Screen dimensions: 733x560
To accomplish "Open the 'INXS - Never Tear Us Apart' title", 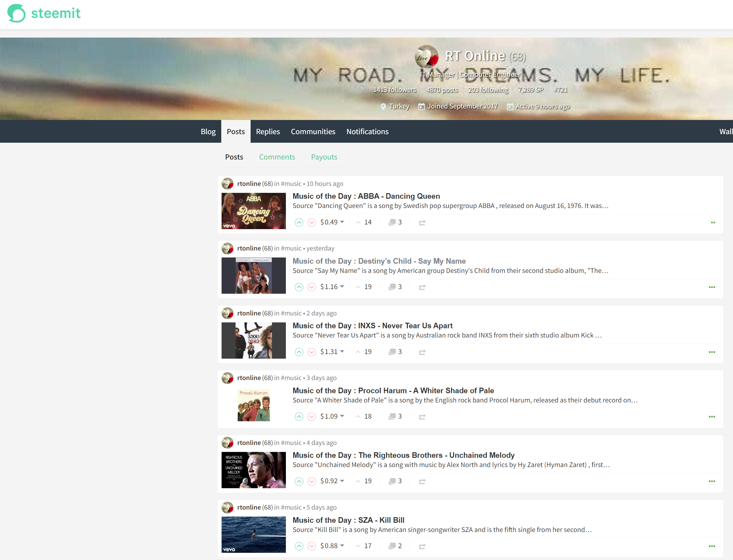I will coord(373,326).
